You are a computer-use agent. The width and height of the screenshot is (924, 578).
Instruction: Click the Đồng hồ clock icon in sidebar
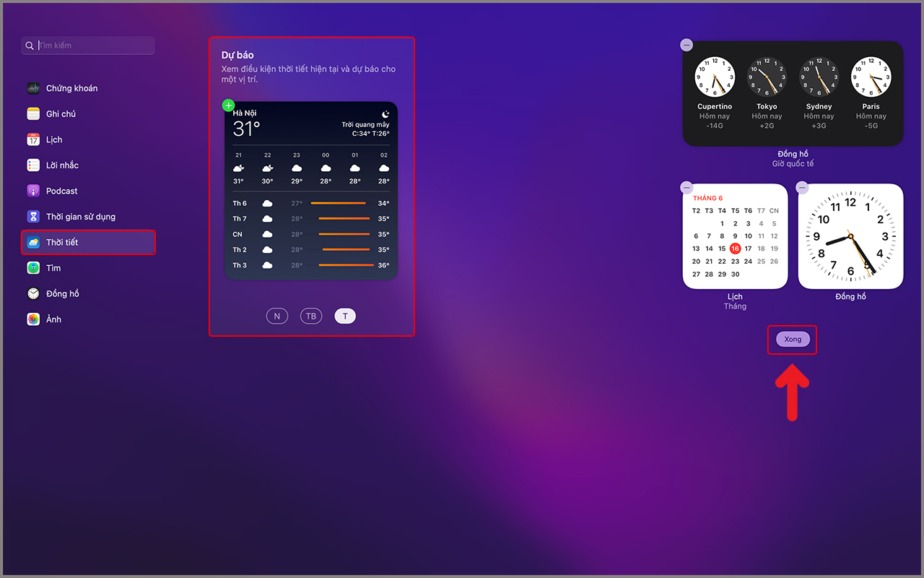click(x=33, y=294)
